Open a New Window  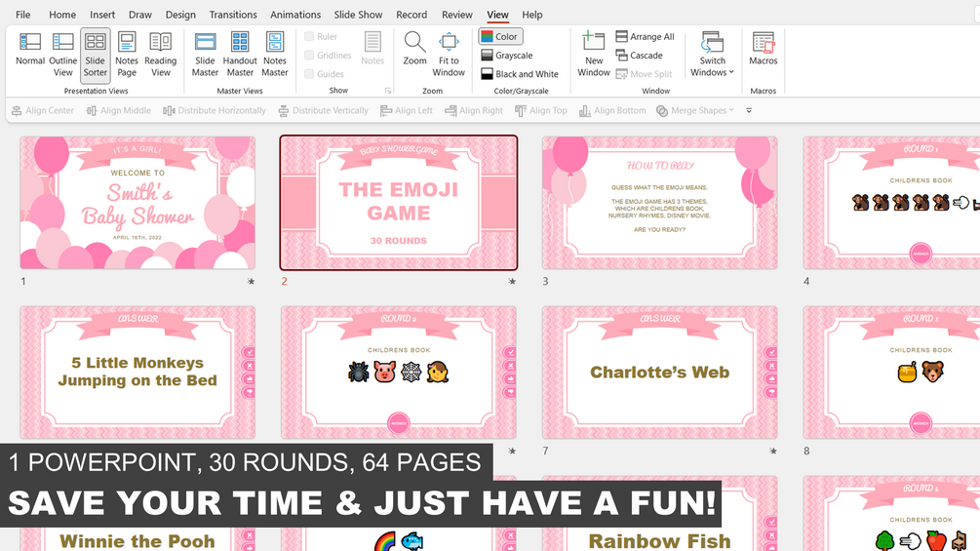click(x=594, y=55)
